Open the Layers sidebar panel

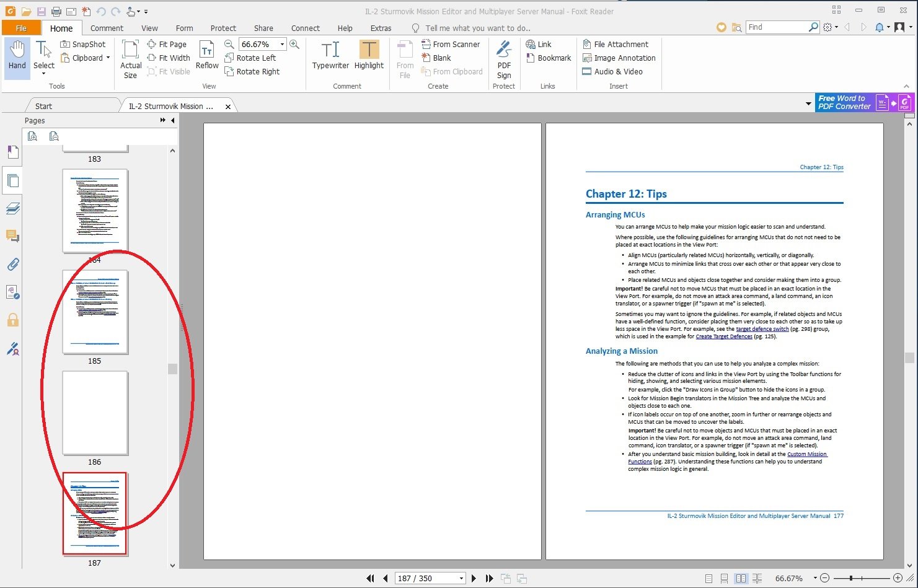(12, 208)
